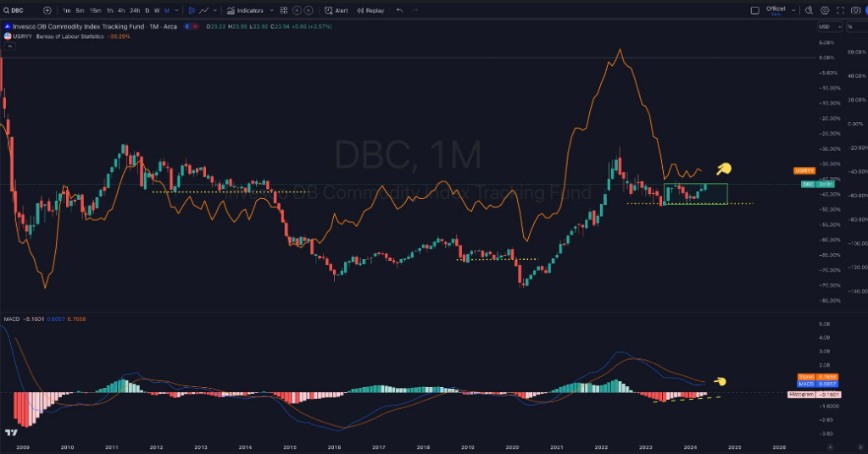Image resolution: width=868 pixels, height=454 pixels.
Task: Open the Indicators panel
Action: [245, 10]
